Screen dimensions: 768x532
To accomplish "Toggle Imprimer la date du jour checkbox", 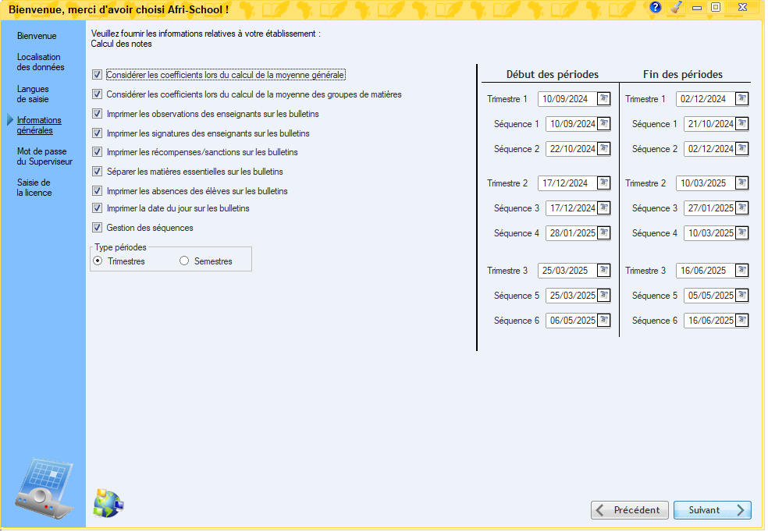I will pyautogui.click(x=98, y=209).
